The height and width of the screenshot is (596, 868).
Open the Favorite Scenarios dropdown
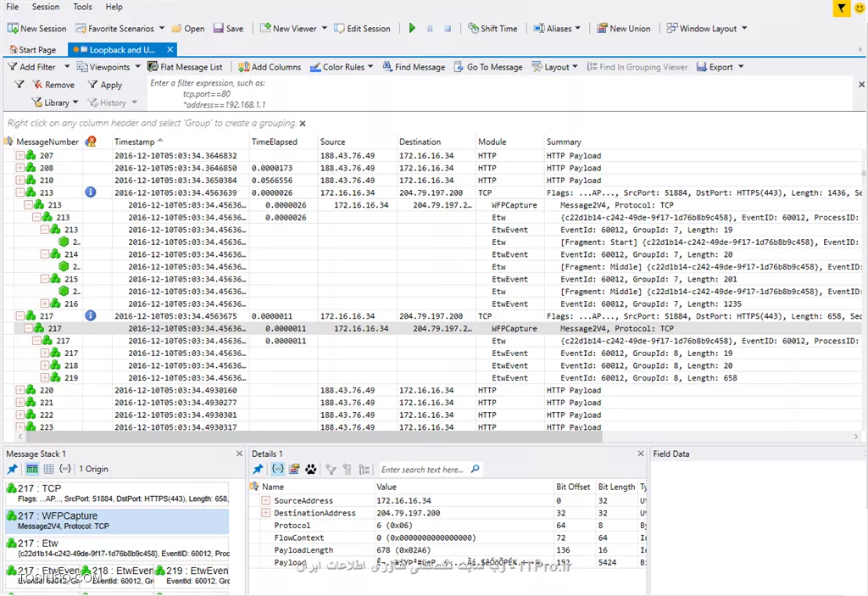[162, 28]
